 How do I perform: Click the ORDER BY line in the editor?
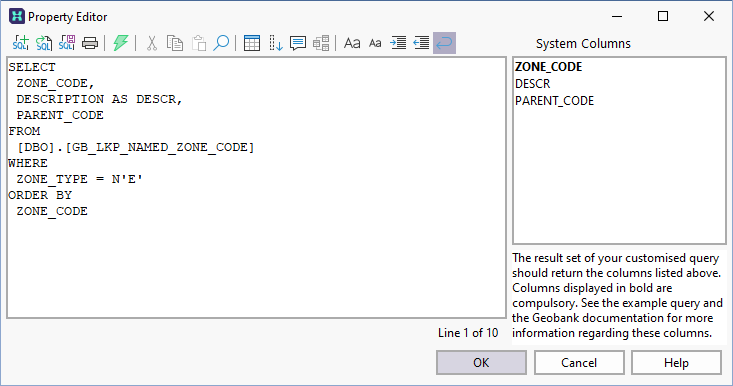click(40, 195)
